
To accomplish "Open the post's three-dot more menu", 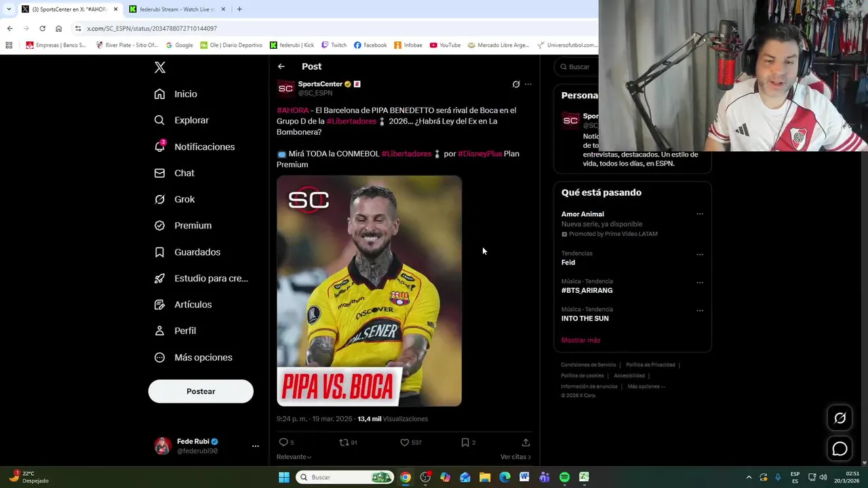I will pyautogui.click(x=528, y=84).
